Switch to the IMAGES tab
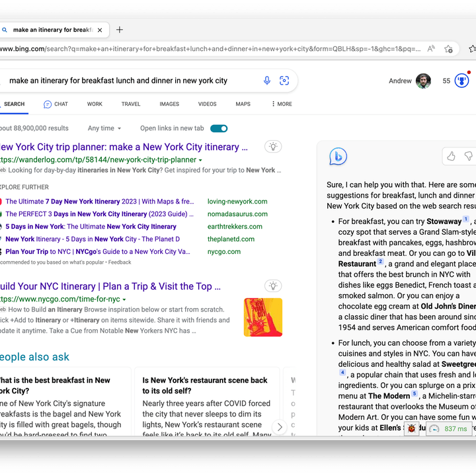Screen dimensions: 476x476 (169, 104)
